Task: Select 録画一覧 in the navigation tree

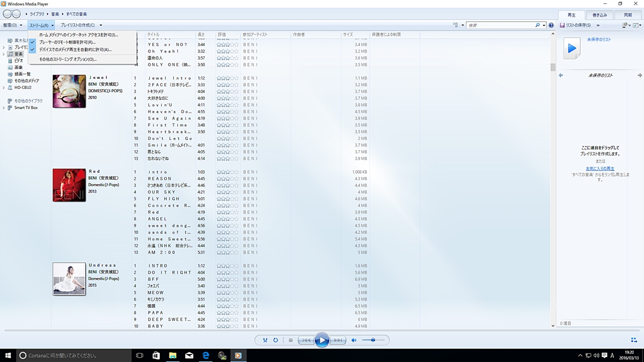Action: point(23,74)
